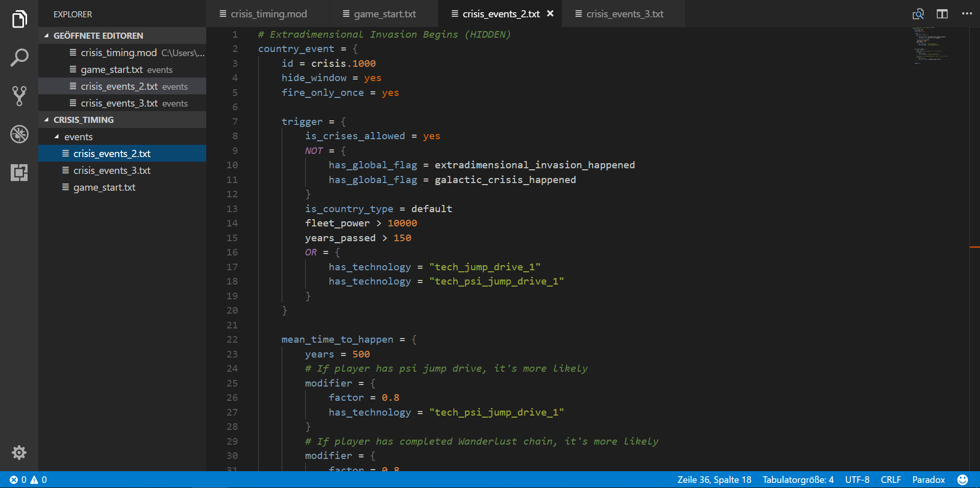Click line number 22 in the gutter
980x488 pixels.
click(x=232, y=340)
